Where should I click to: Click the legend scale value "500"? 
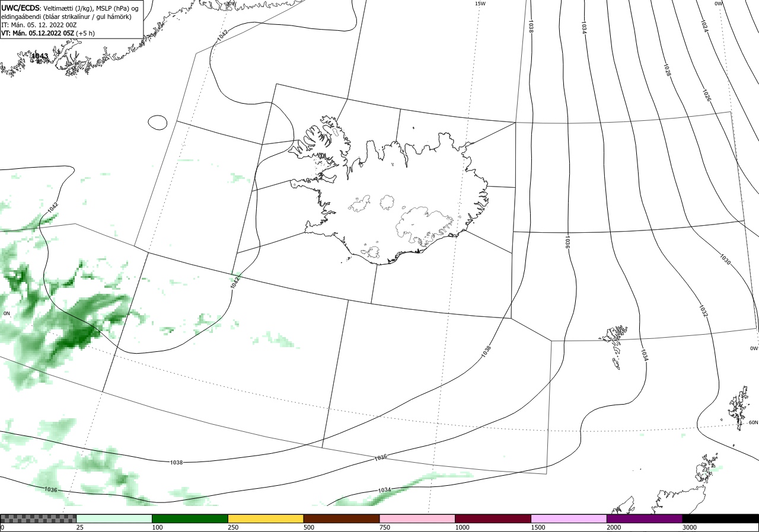pos(309,527)
